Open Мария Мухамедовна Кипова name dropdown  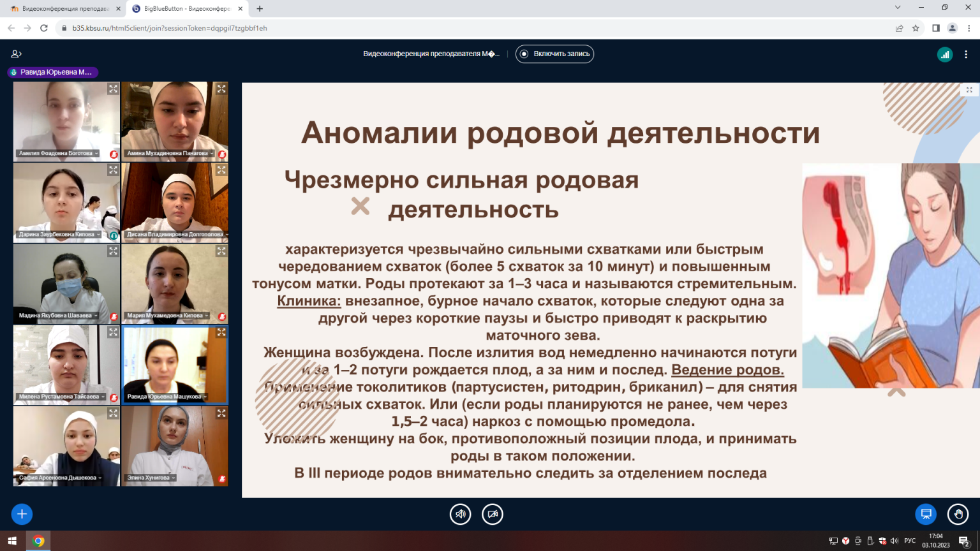pos(167,316)
